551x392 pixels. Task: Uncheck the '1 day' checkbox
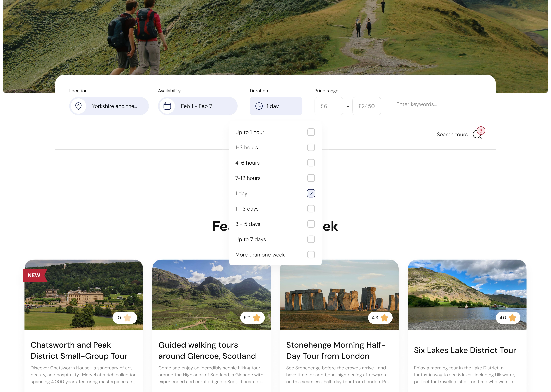coord(311,193)
